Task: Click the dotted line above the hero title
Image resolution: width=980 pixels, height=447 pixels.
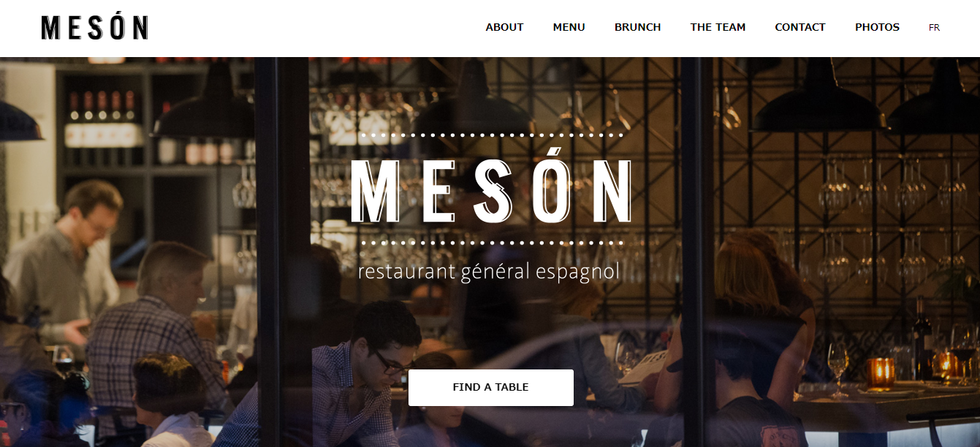Action: coord(493,135)
